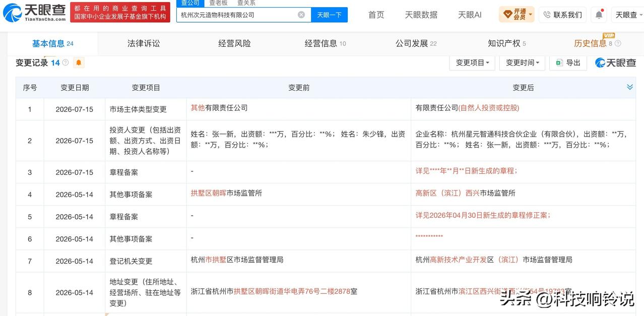
Task: Click the 天眼一下 search button
Action: click(329, 15)
